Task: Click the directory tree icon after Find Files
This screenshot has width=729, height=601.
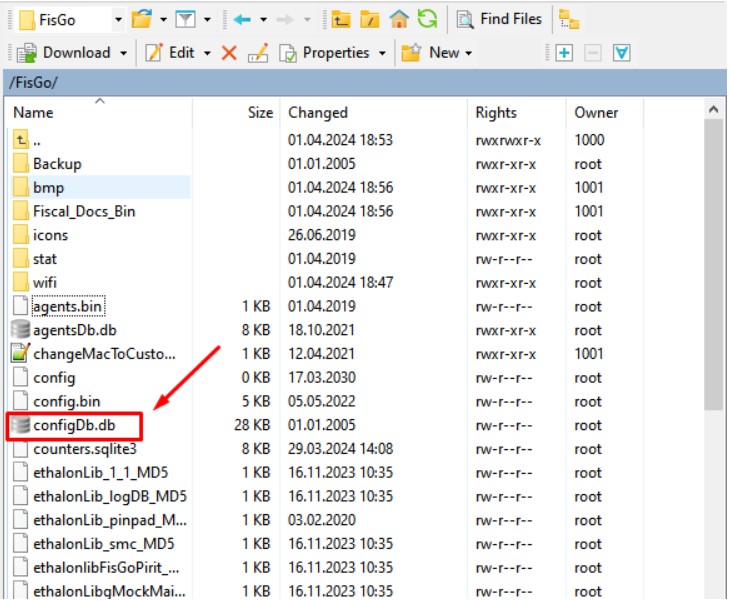Action: pos(569,19)
